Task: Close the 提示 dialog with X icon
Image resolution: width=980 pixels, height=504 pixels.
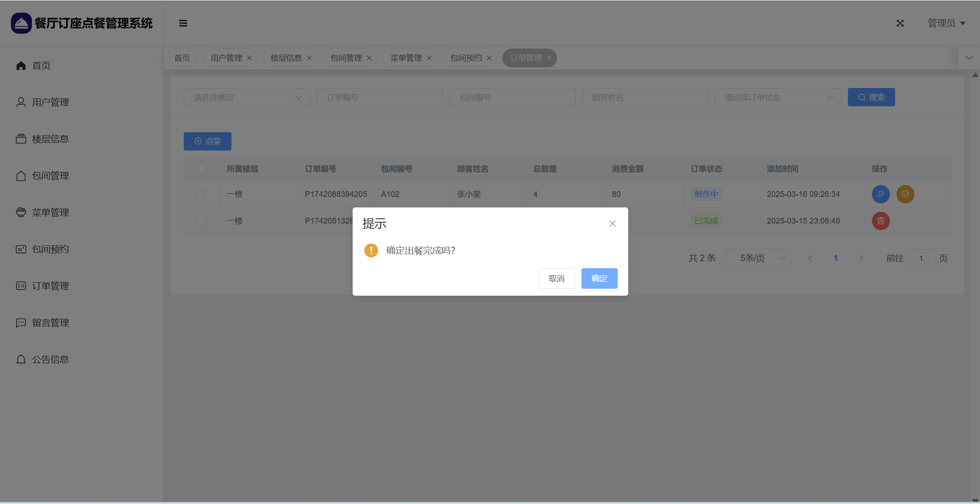Action: (612, 224)
